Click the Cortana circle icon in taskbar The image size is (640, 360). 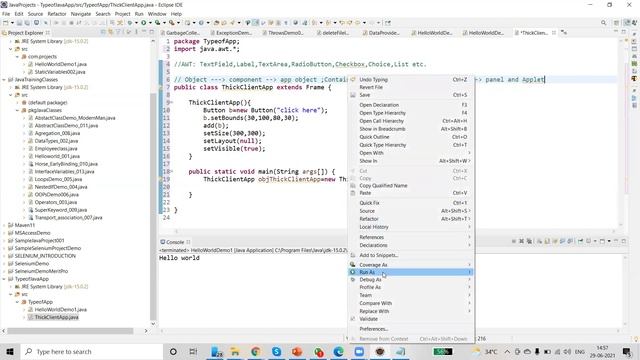pyautogui.click(x=173, y=351)
